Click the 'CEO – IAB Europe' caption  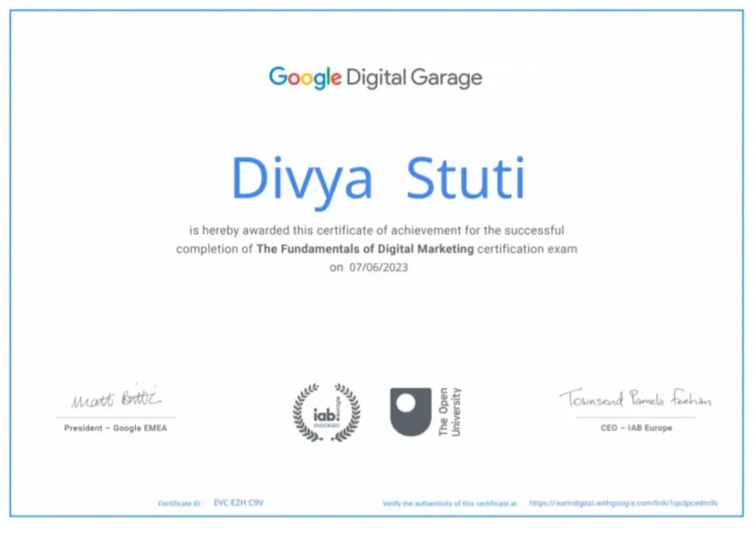[636, 428]
